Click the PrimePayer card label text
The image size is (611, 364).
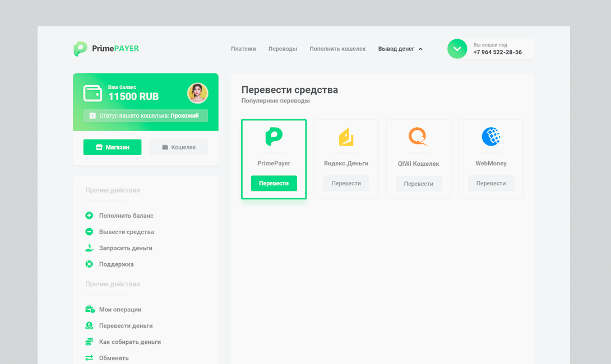coord(274,164)
